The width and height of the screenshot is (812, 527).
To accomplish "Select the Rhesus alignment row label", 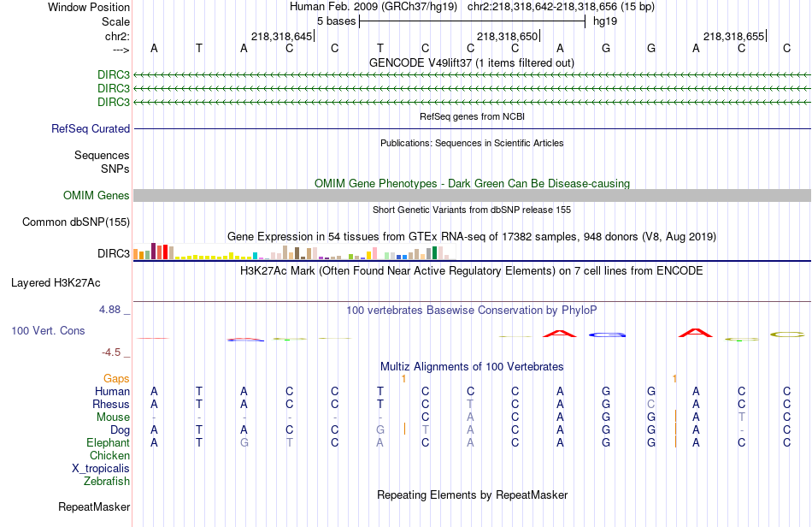I will tap(111, 404).
